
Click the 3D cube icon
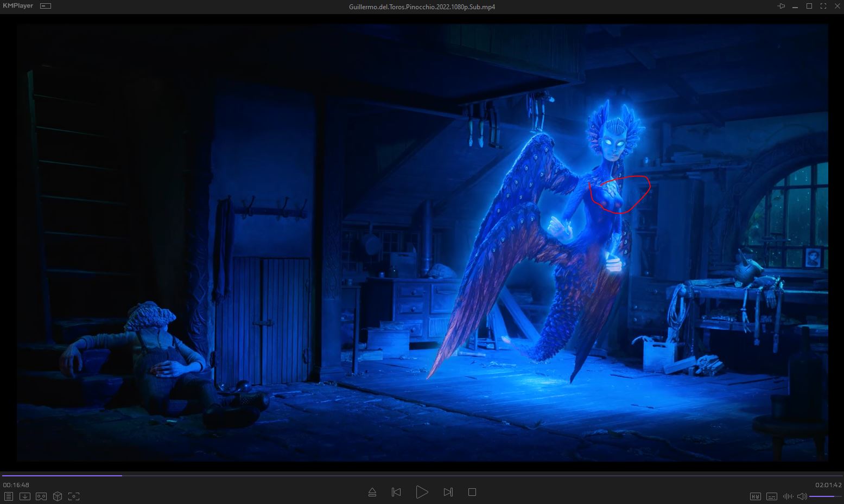58,496
